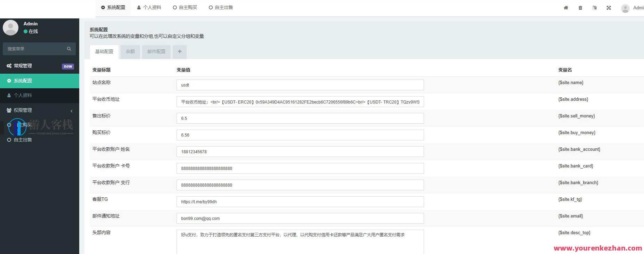
Task: Open the home icon in top bar
Action: tap(566, 8)
